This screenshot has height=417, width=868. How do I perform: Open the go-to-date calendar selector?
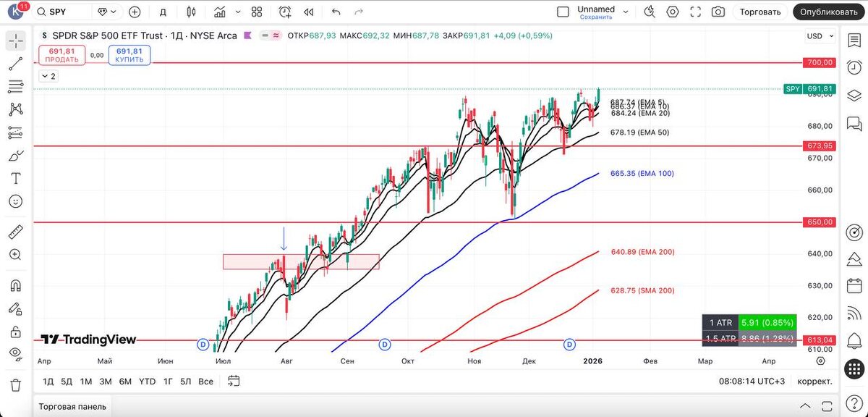point(234,381)
